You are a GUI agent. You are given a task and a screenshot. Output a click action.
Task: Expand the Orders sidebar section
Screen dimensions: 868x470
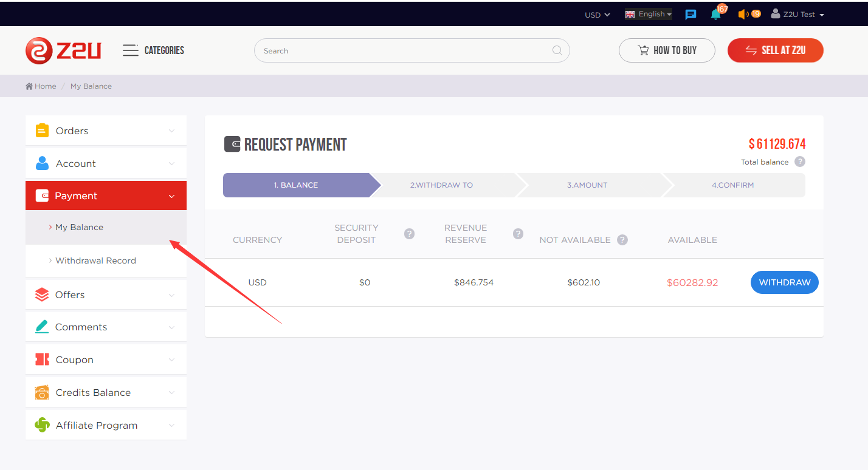[106, 130]
